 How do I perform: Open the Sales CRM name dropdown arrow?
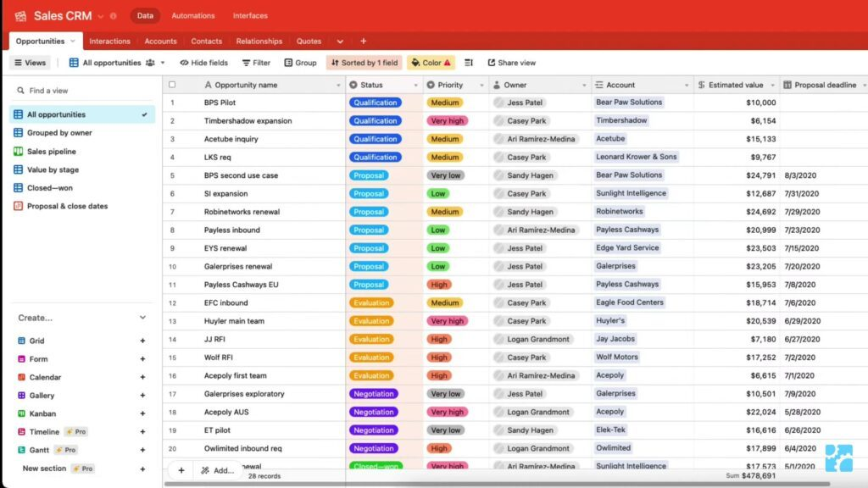(101, 16)
